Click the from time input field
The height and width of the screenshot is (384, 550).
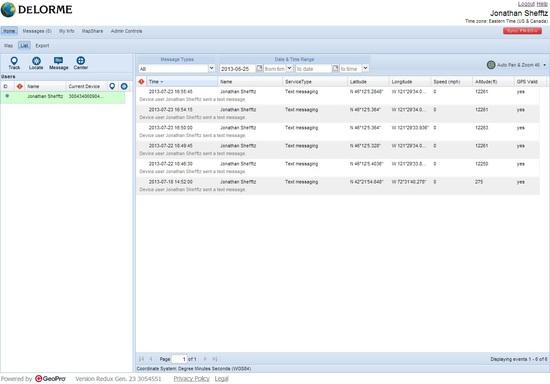275,69
